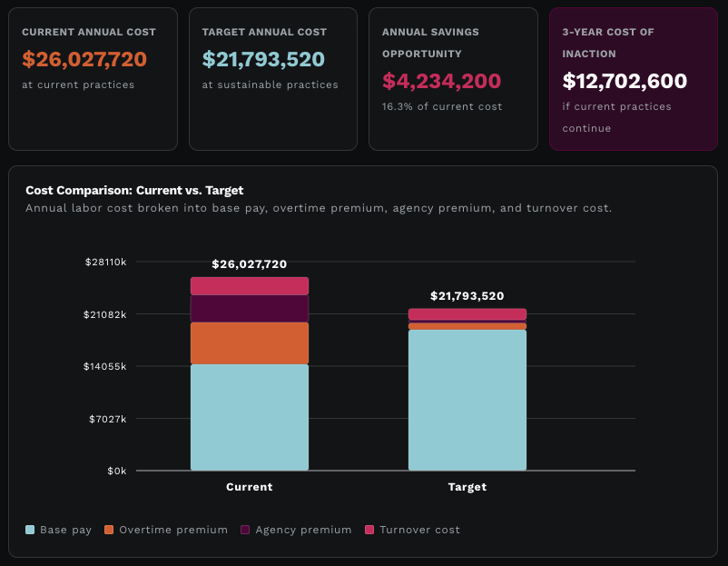Click the chart description starting 'Annual labor cost'
Screen dimensions: 728x566
click(319, 208)
